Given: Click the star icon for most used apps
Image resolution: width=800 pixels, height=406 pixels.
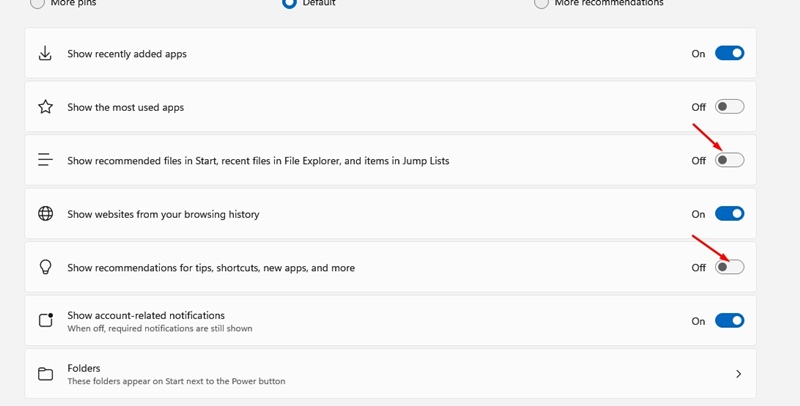Looking at the screenshot, I should 45,107.
